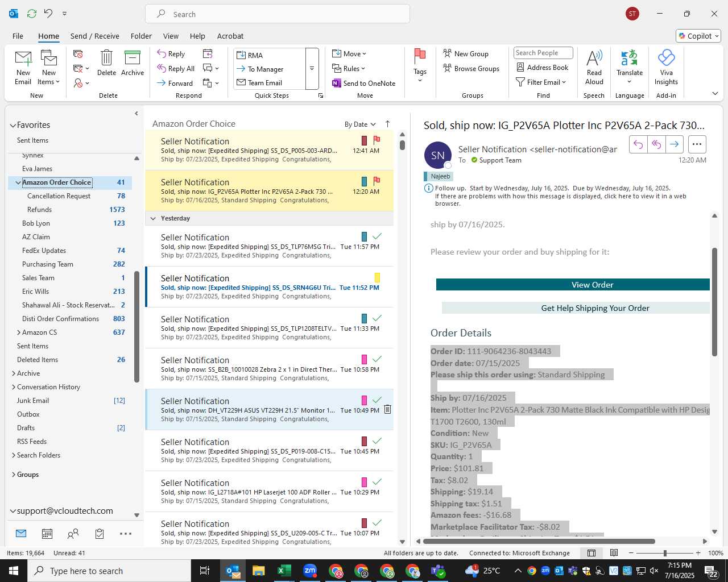The width and height of the screenshot is (728, 582).
Task: Open the Move dropdown
Action: click(x=349, y=53)
